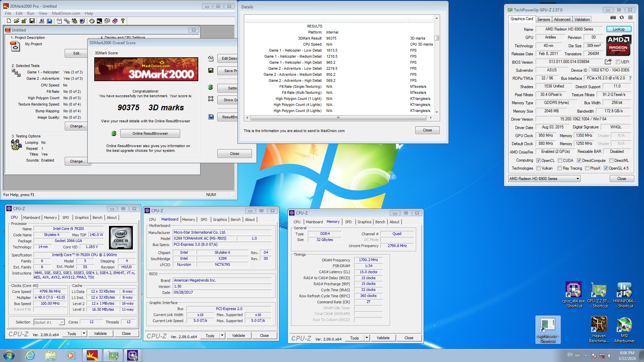Viewport: 644px width, 362px height.
Task: Open the GPU-Z hamburger menu icon
Action: coord(630,18)
